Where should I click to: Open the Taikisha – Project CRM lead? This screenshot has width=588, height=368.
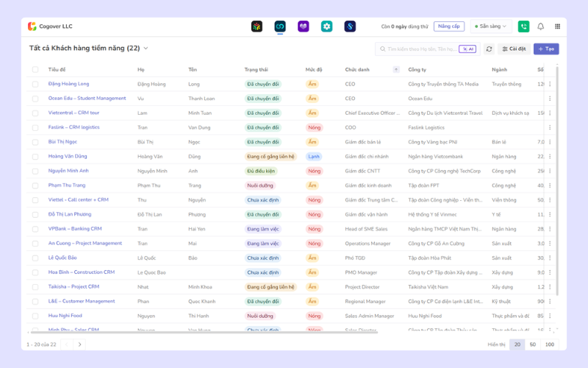(x=73, y=286)
